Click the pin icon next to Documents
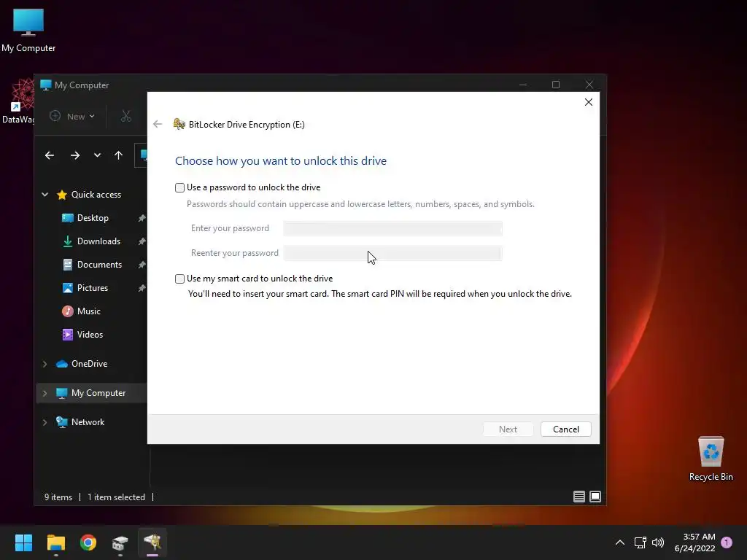Image resolution: width=747 pixels, height=560 pixels. click(142, 265)
